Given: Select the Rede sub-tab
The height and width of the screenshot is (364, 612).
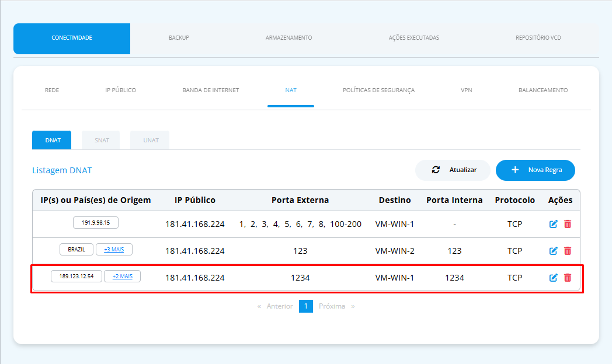Looking at the screenshot, I should (52, 90).
